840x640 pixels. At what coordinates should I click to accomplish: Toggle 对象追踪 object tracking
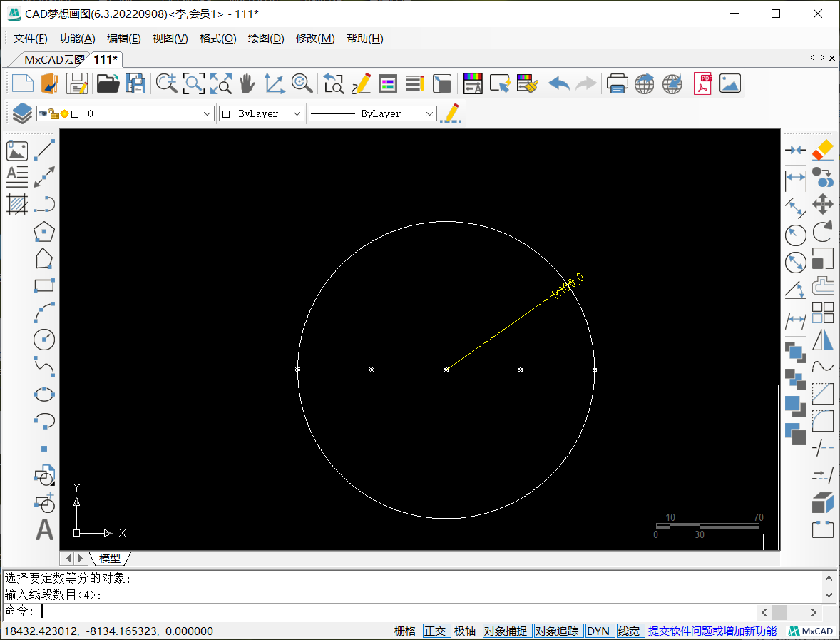[x=557, y=631]
